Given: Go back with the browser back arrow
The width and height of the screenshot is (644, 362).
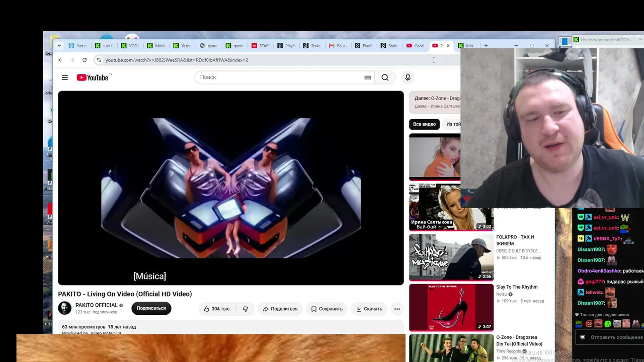Looking at the screenshot, I should point(60,60).
